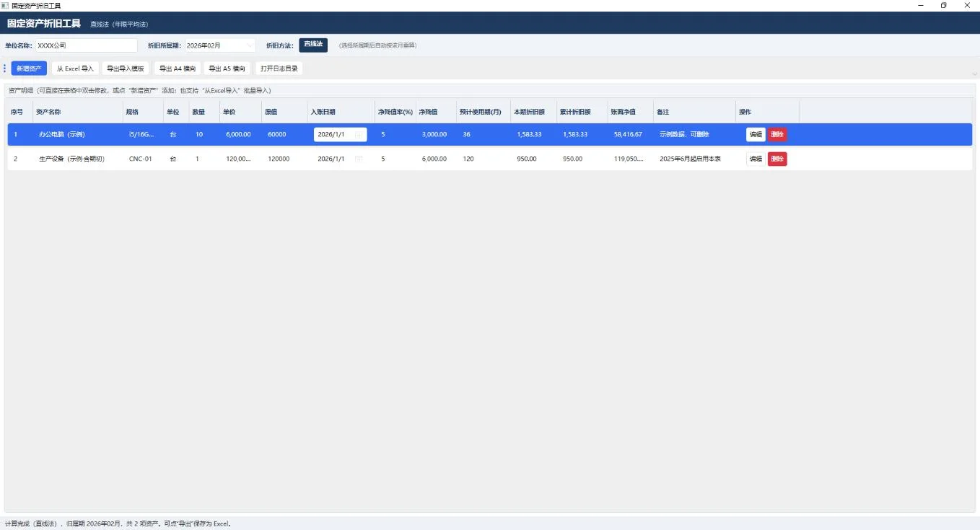
Task: Click the 58,416.67 net book value cell
Action: point(630,135)
